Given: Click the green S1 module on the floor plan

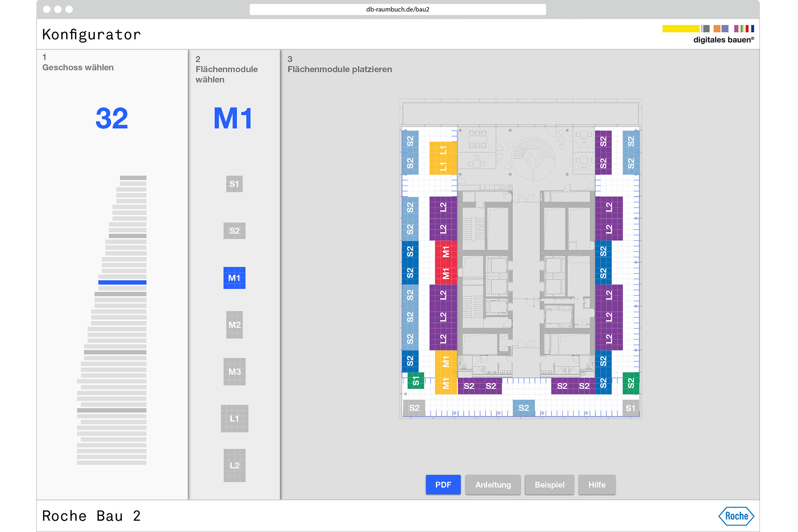Looking at the screenshot, I should [x=415, y=381].
